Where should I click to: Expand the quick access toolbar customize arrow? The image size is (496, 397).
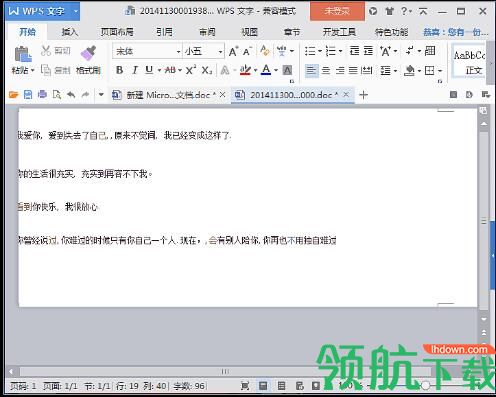tap(101, 95)
